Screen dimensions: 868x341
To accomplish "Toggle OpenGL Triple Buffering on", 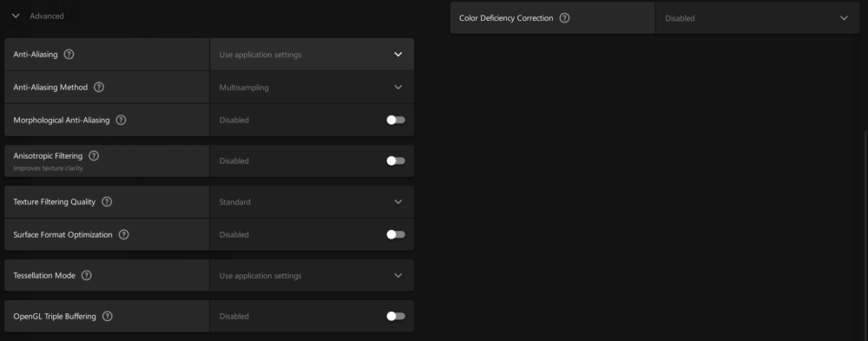I will (x=396, y=316).
